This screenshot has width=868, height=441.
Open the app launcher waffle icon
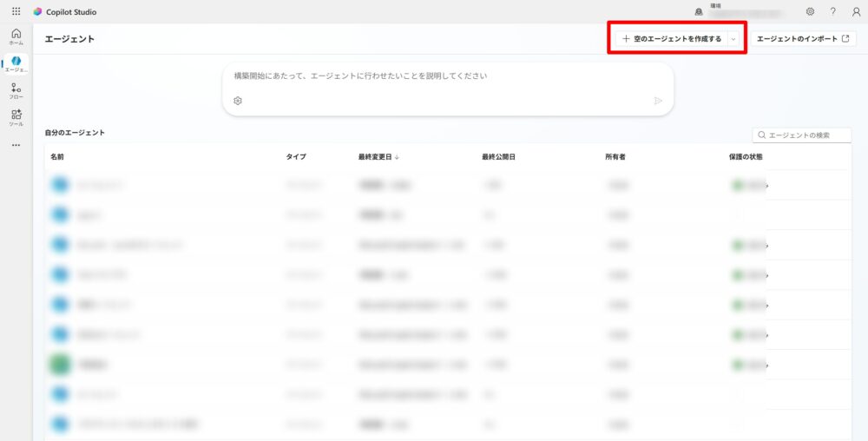[x=16, y=11]
